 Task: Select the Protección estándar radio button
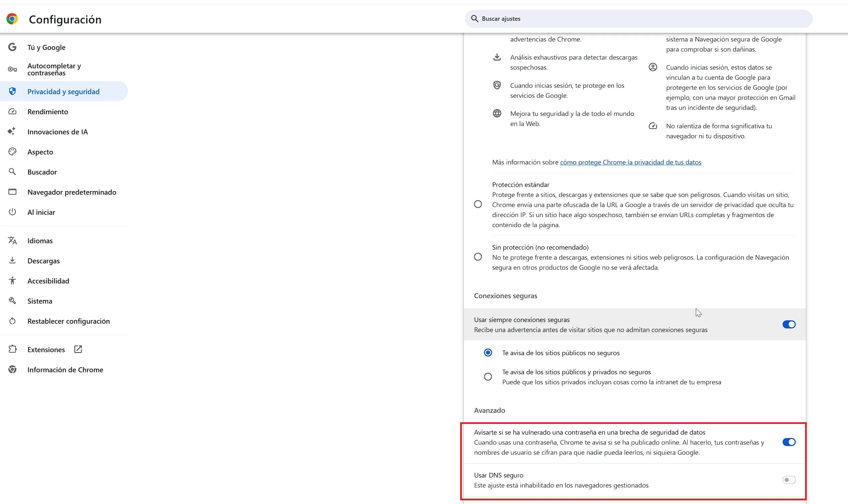[478, 204]
